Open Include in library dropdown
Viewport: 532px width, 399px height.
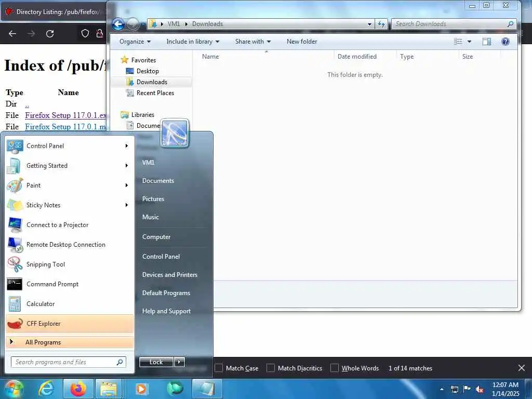(193, 42)
